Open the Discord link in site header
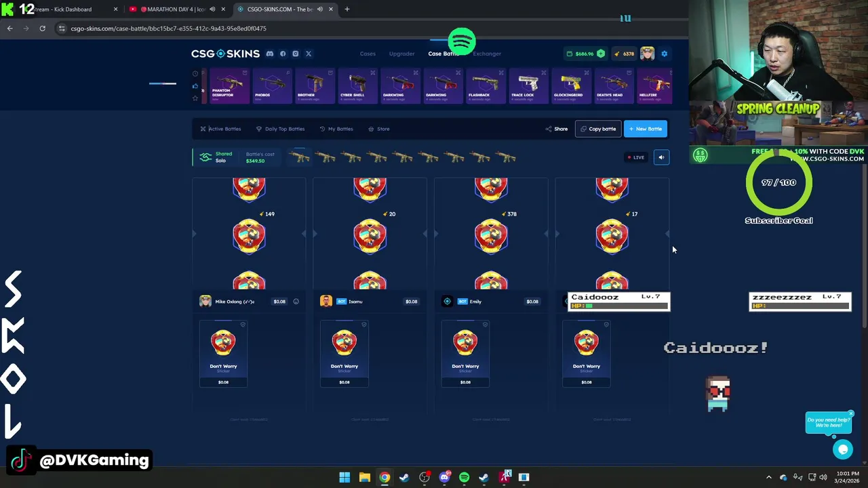Viewport: 868px width, 488px height. (x=270, y=54)
